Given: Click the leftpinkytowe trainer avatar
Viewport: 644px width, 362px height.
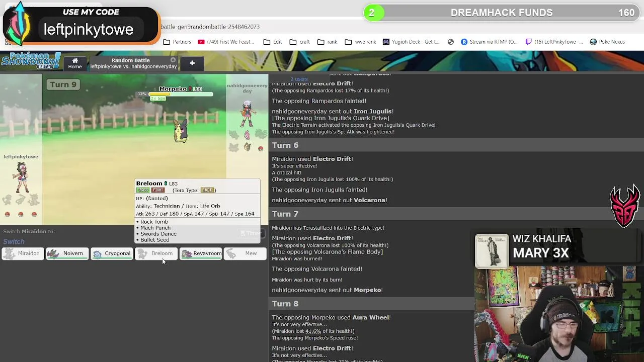Looking at the screenshot, I should coord(21,177).
